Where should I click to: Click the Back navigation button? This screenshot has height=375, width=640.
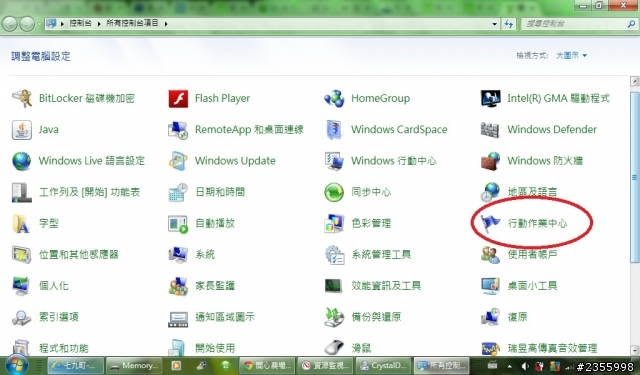click(x=10, y=24)
